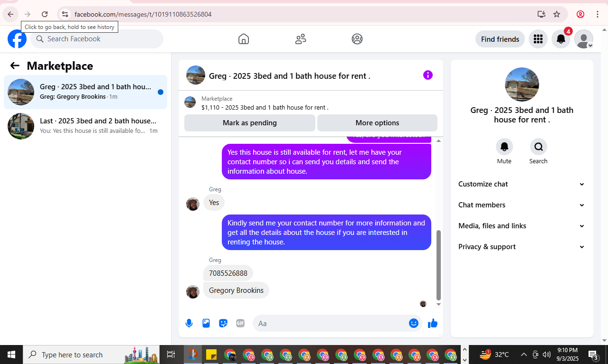Expand Media, files and links section
Viewport: 608px width, 364px height.
click(x=522, y=226)
